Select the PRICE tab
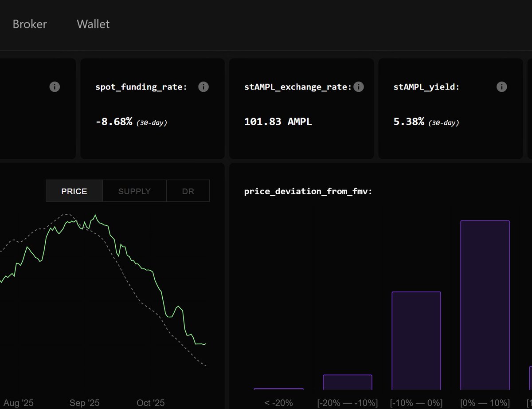This screenshot has height=409, width=532. pos(74,191)
